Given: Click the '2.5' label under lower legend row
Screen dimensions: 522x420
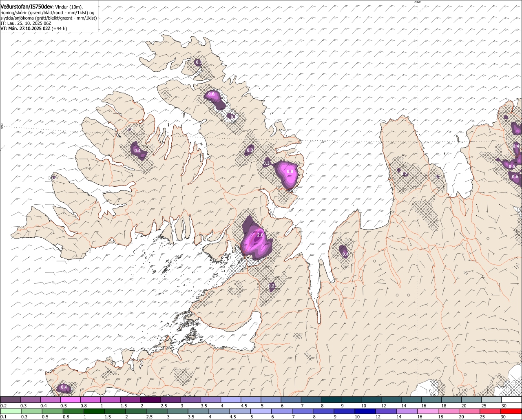Looking at the screenshot, I should 149,417.
